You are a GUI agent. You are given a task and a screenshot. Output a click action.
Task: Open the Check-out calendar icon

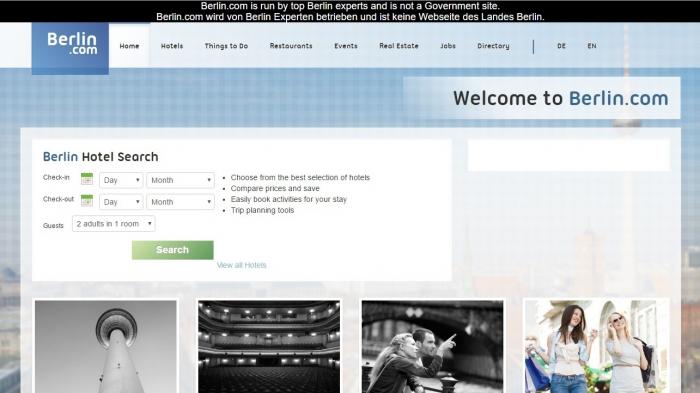[87, 201]
